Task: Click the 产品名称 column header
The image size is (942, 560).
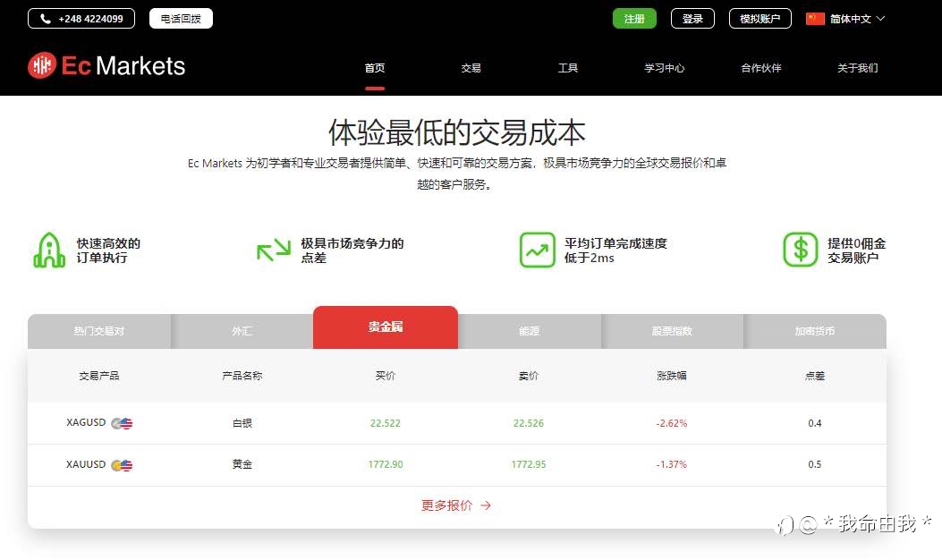Action: pyautogui.click(x=242, y=376)
